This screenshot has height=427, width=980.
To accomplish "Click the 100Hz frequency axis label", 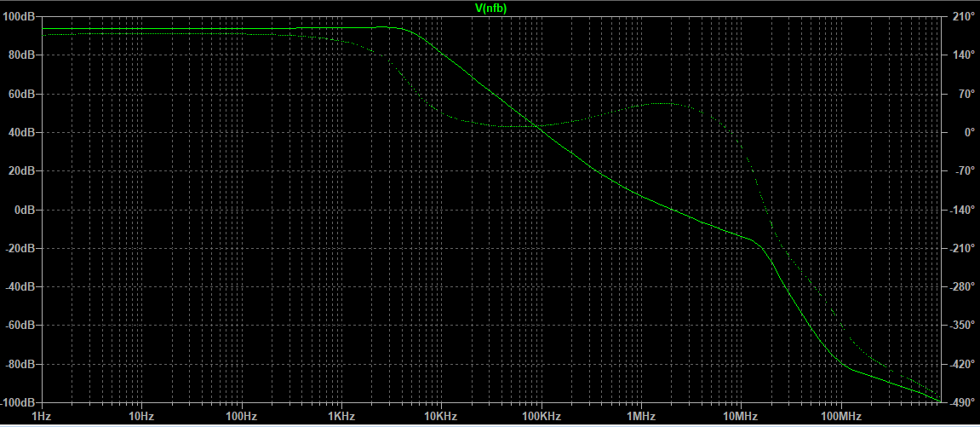I will 241,417.
